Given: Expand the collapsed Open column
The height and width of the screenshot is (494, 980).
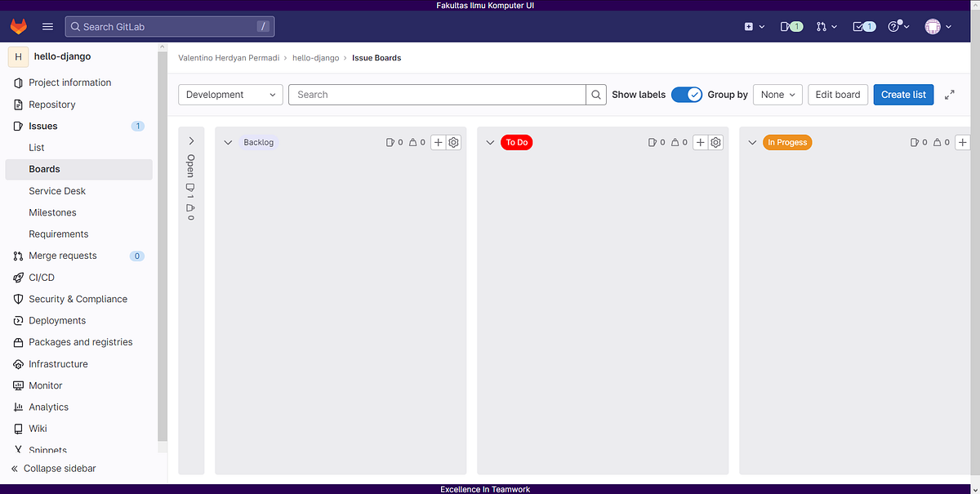Looking at the screenshot, I should (x=190, y=139).
